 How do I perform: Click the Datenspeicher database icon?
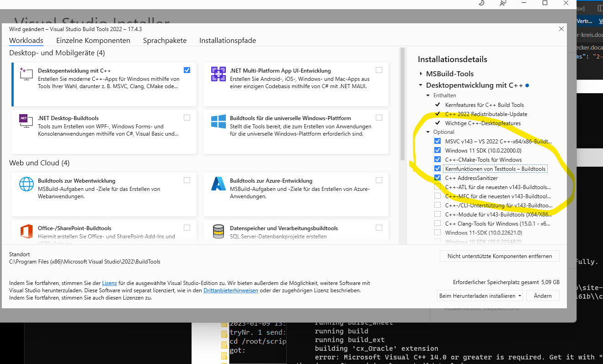(x=219, y=232)
